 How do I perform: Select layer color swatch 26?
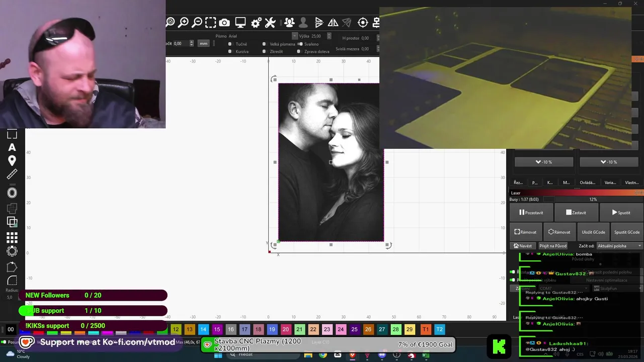368,329
